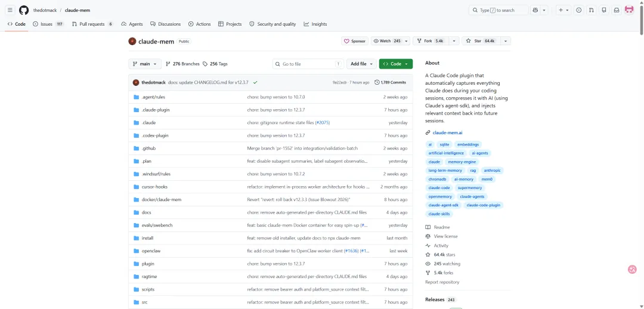Open the Actions tab
This screenshot has width=644, height=309.
(x=200, y=24)
